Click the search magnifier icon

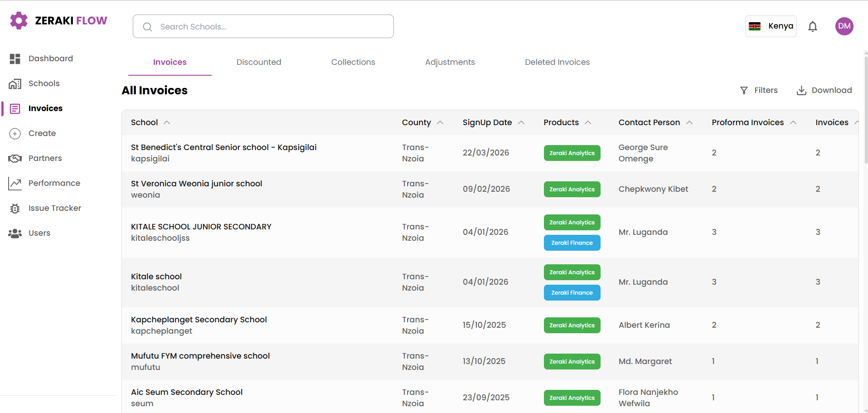(147, 27)
